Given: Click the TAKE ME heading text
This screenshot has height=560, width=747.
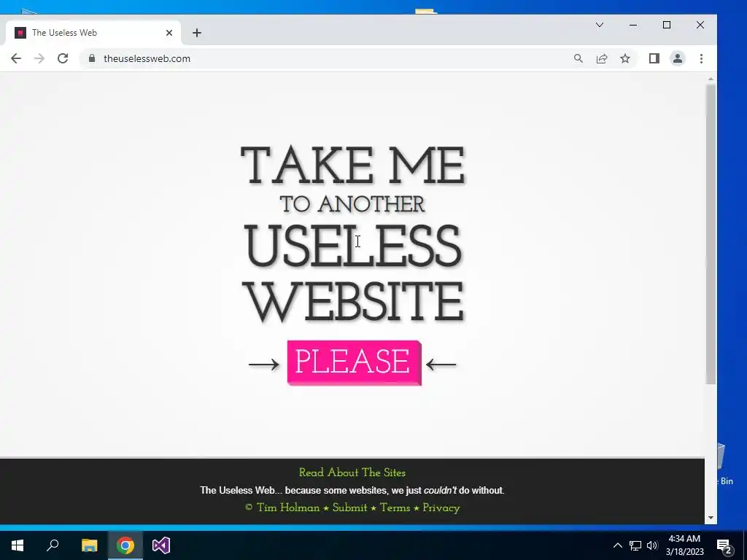Looking at the screenshot, I should [x=352, y=166].
